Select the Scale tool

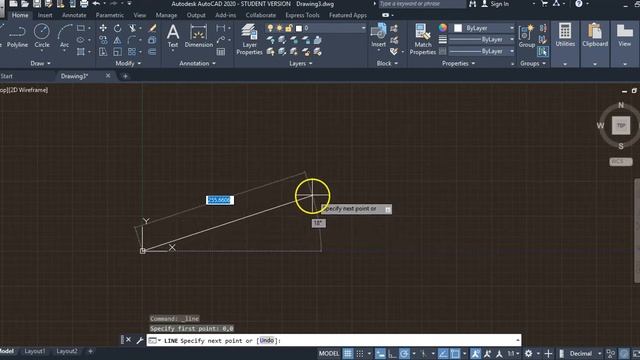point(117,52)
